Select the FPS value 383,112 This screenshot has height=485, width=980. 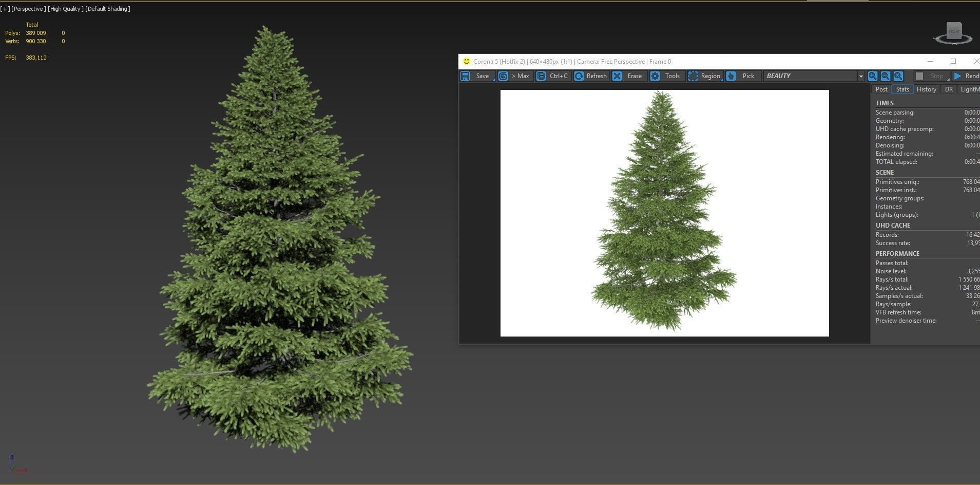(x=36, y=58)
